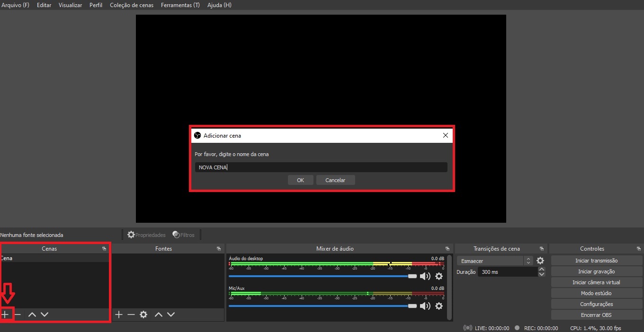Open Mic/Aux audio settings gear
The width and height of the screenshot is (644, 332).
[x=439, y=306]
